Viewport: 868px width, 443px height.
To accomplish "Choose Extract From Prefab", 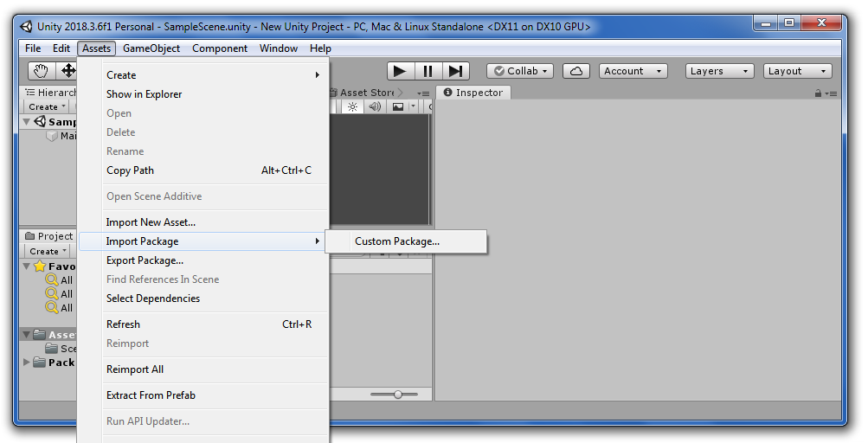I will (x=203, y=395).
